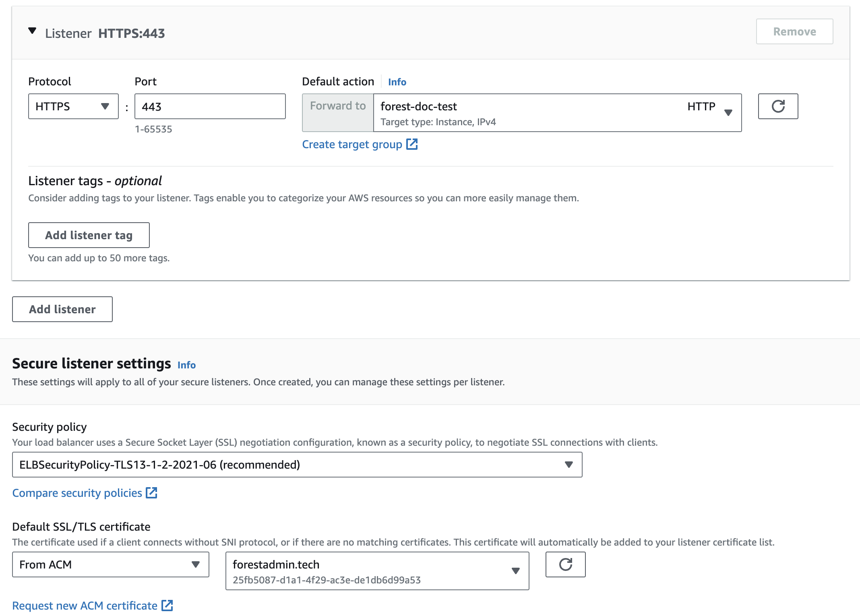Open the Request new ACM certificate link

(93, 606)
